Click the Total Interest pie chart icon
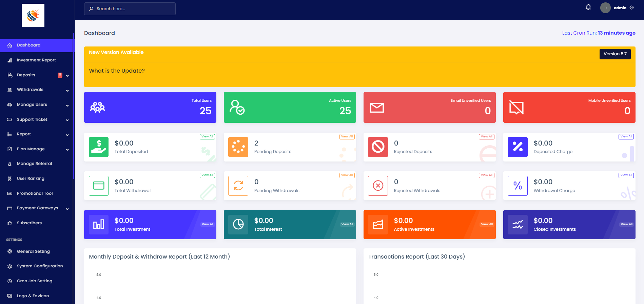This screenshot has height=304, width=644. 238,224
